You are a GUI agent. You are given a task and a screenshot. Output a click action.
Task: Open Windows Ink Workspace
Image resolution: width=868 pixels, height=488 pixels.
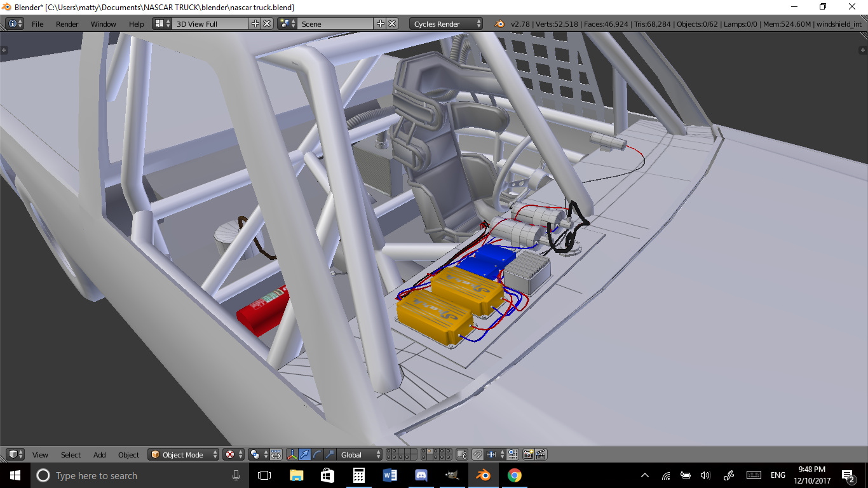point(729,475)
